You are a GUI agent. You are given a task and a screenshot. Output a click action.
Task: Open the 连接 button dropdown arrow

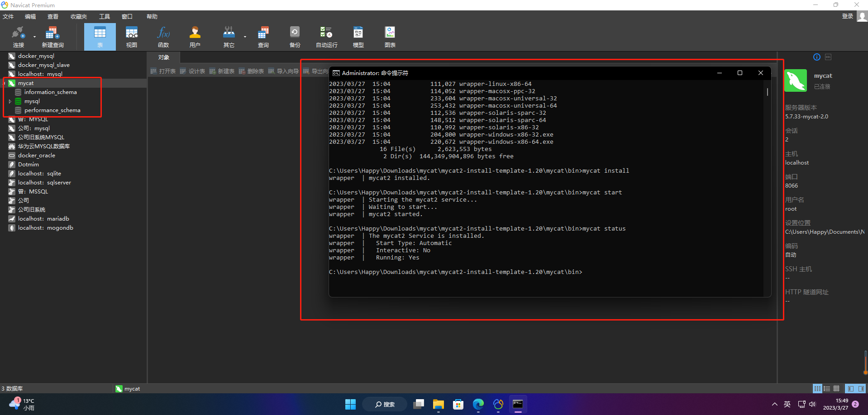click(34, 37)
